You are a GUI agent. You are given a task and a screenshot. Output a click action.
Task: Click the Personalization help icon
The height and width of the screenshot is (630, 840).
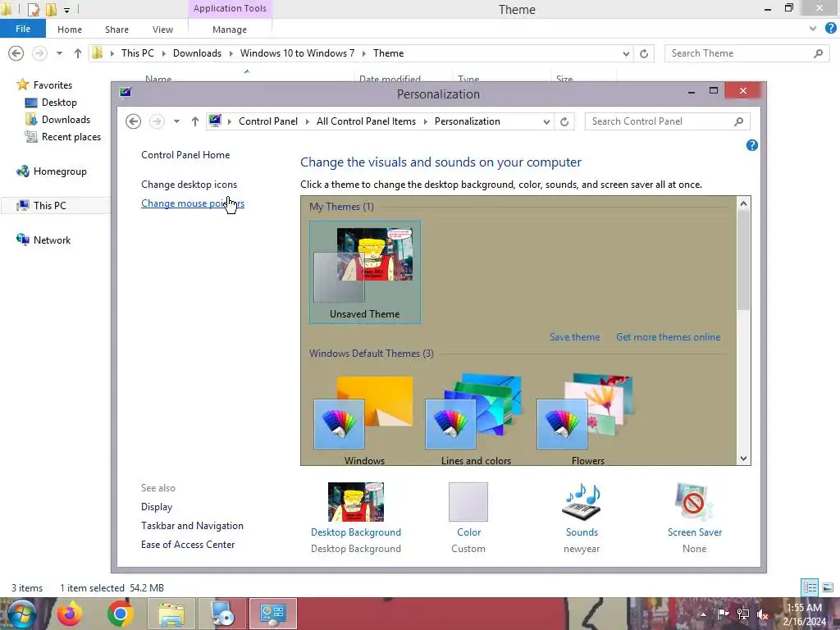coord(751,145)
